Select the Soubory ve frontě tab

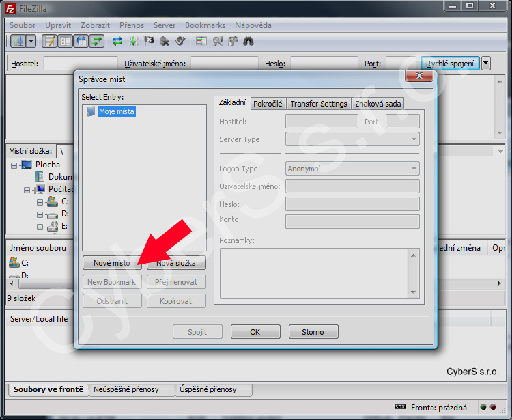click(x=48, y=389)
